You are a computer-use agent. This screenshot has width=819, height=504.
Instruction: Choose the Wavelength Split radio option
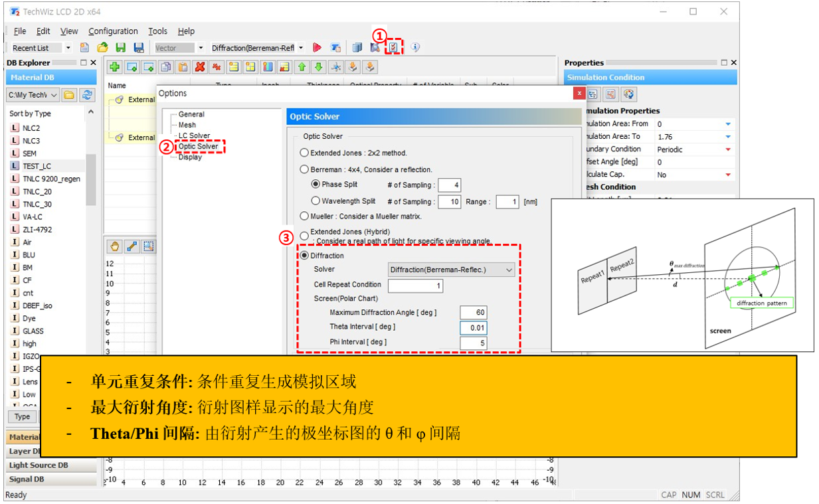pyautogui.click(x=316, y=201)
